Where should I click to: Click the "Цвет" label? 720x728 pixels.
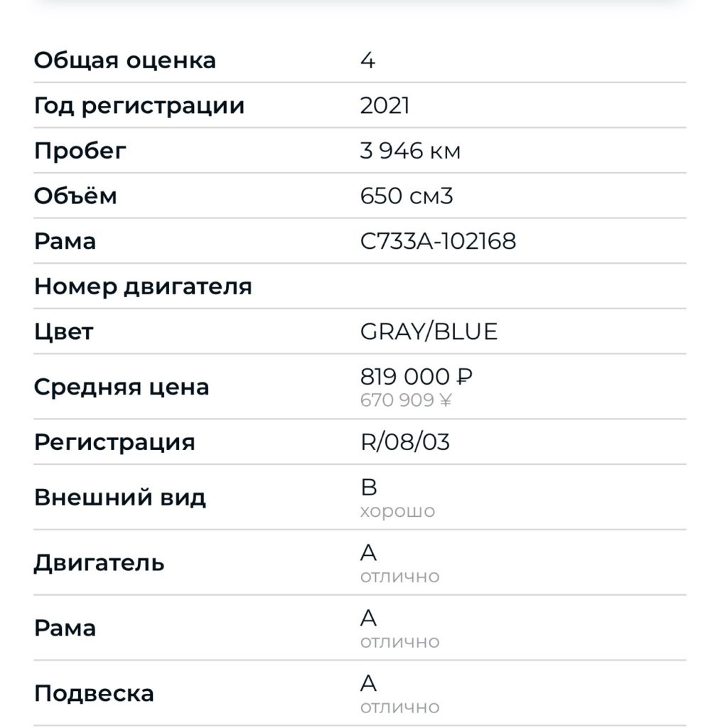(63, 332)
